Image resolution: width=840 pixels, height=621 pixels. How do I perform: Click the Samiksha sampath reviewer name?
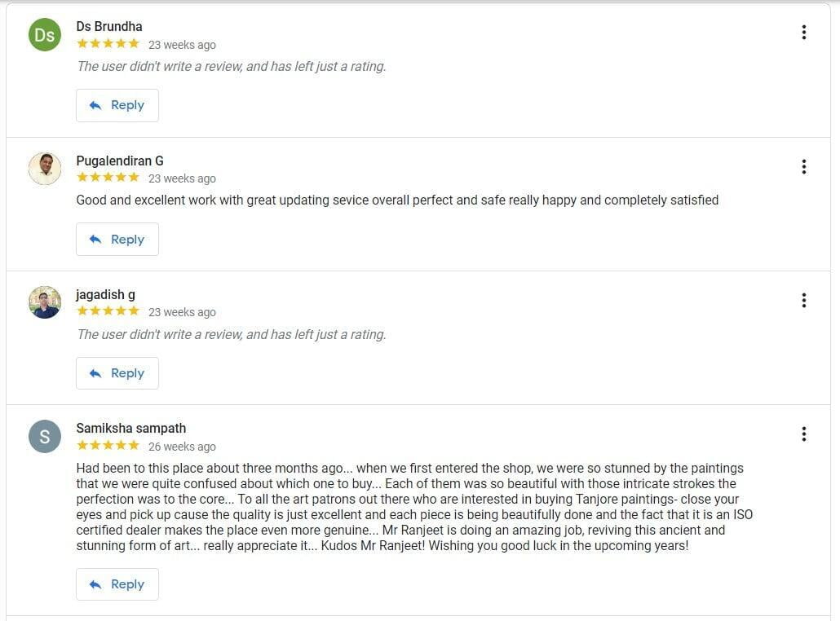pyautogui.click(x=131, y=428)
